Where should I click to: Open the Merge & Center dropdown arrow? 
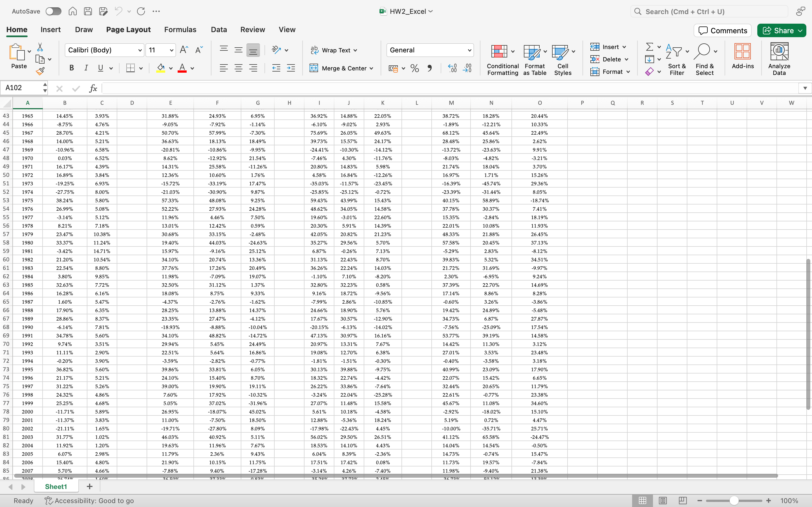(371, 68)
